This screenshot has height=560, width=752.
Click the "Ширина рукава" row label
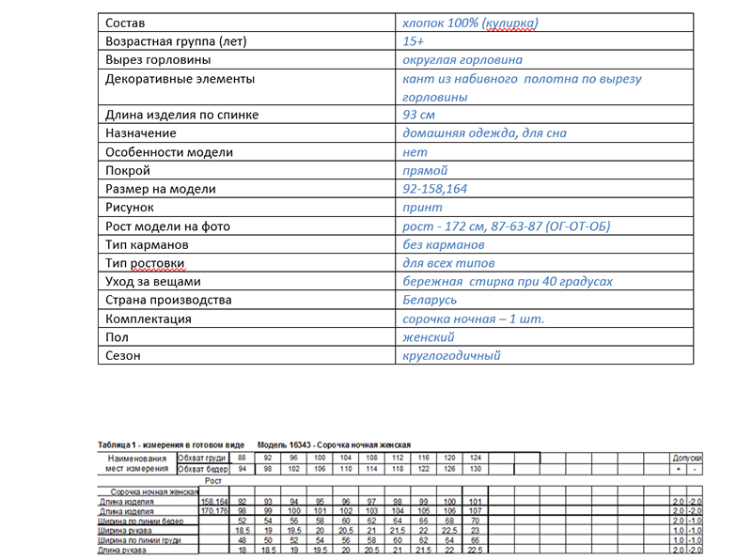(125, 531)
